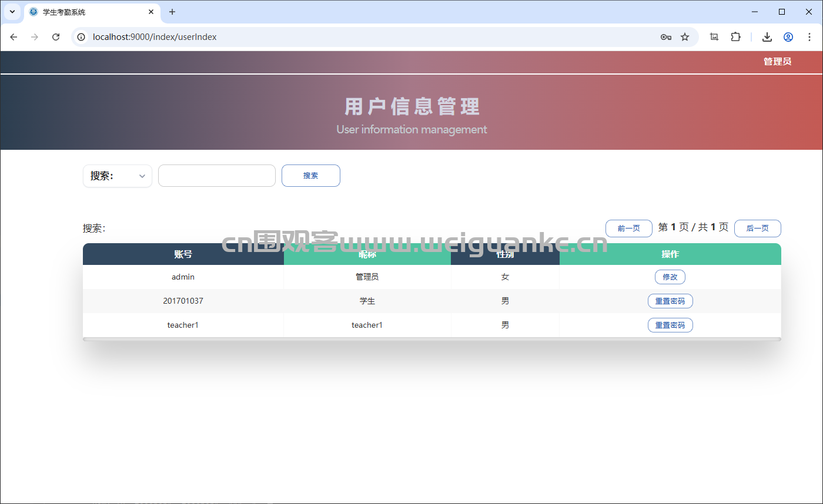Viewport: 823px width, 504px height.
Task: Go back to previous page
Action: (14, 37)
